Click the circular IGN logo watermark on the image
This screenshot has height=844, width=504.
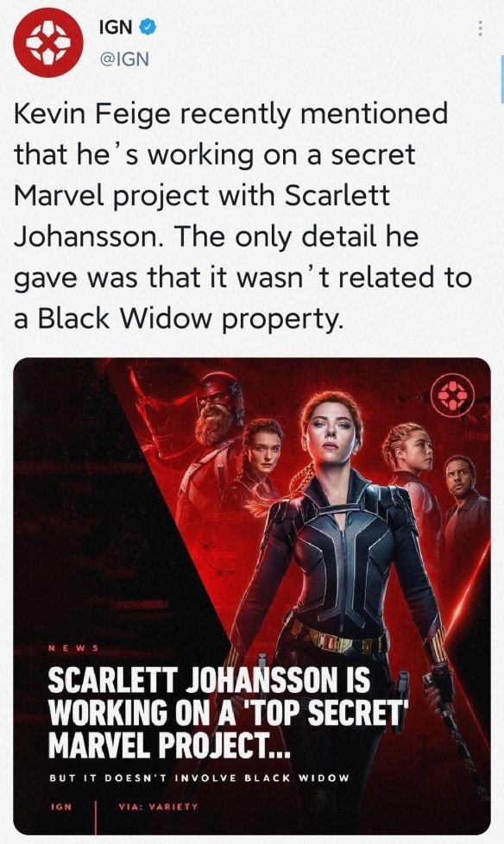click(x=453, y=395)
